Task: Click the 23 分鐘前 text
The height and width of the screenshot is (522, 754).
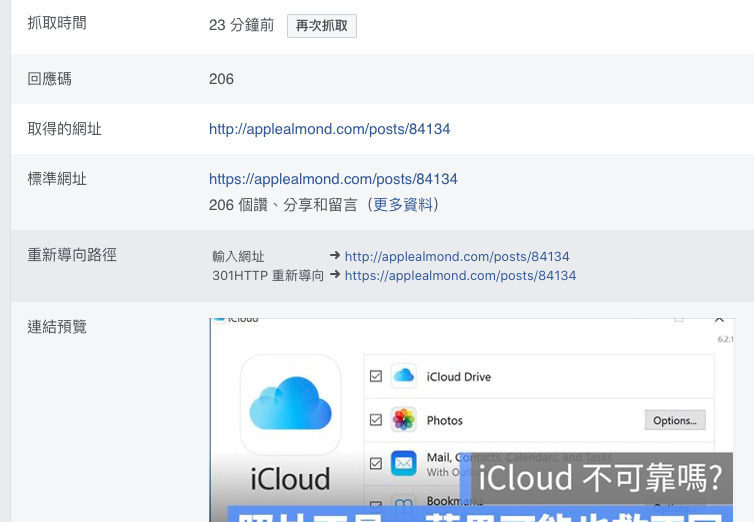Action: (241, 25)
